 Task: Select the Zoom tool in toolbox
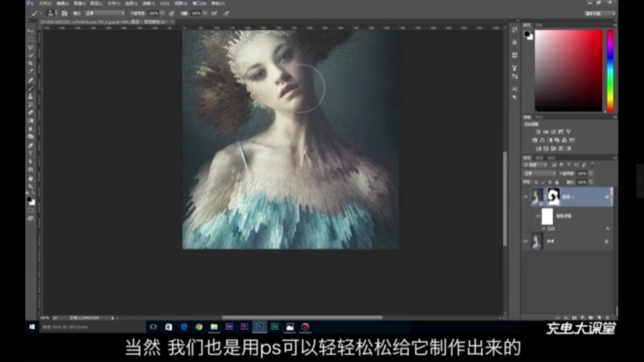pyautogui.click(x=31, y=186)
